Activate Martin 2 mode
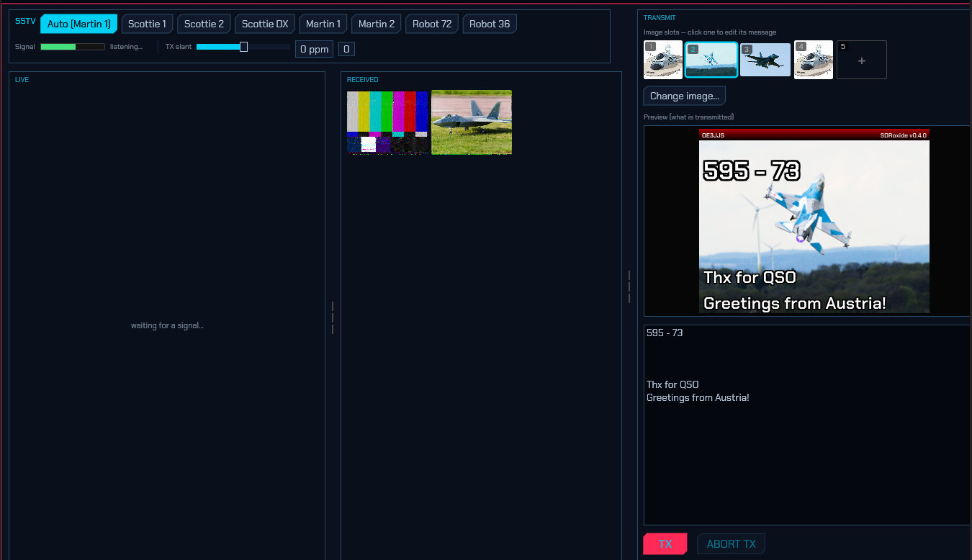 coord(377,24)
